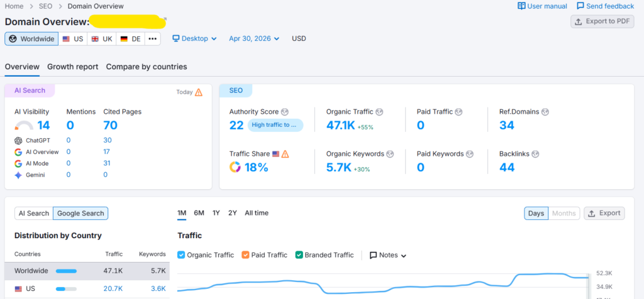Toggle the Paid Traffic checkbox
Screen dimensions: 644x299
(246, 254)
